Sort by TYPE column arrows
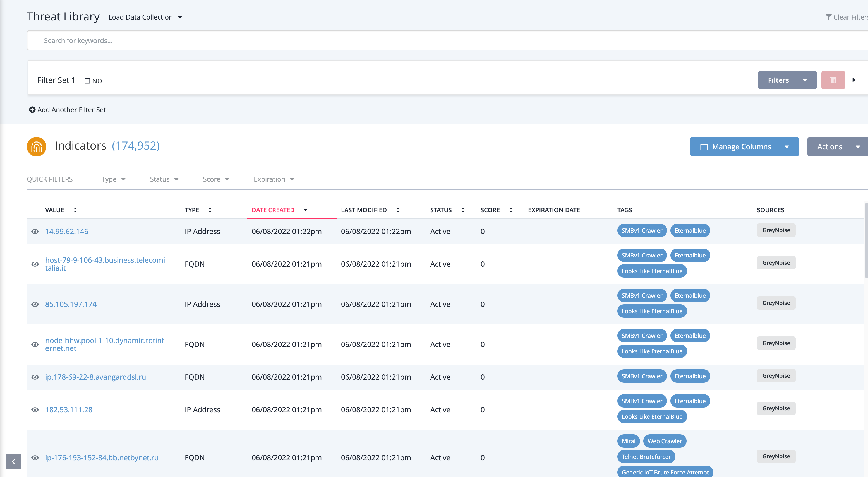 pos(210,210)
